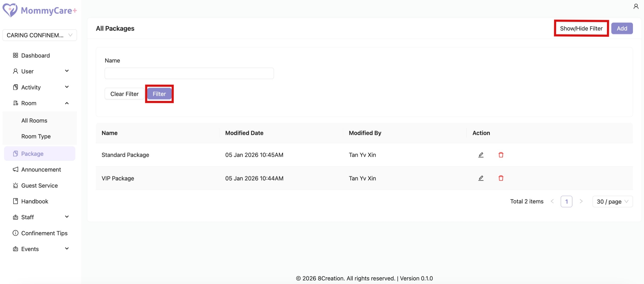Open the 30 / page size dropdown
The width and height of the screenshot is (644, 284).
pyautogui.click(x=612, y=202)
